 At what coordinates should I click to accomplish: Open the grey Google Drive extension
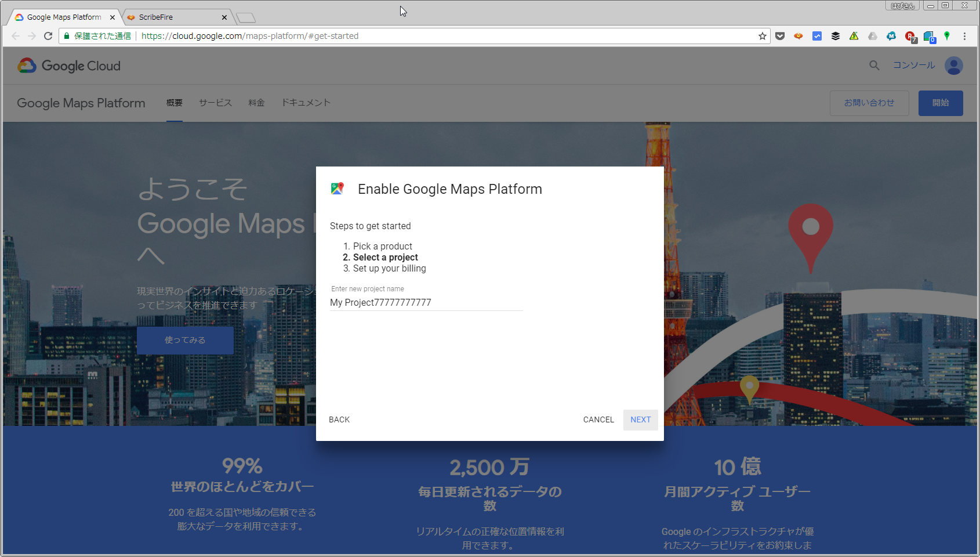coord(873,36)
